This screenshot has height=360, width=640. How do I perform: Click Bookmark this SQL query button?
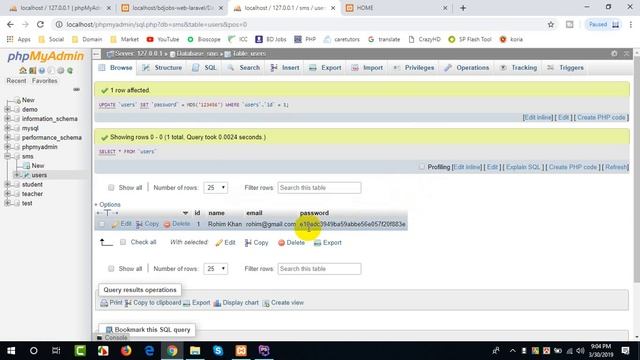point(147,329)
